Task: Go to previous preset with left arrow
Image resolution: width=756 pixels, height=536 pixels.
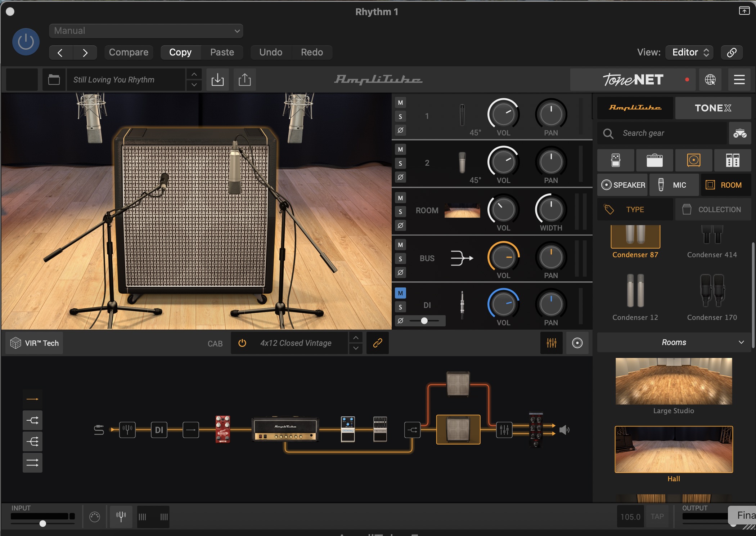Action: [x=61, y=53]
